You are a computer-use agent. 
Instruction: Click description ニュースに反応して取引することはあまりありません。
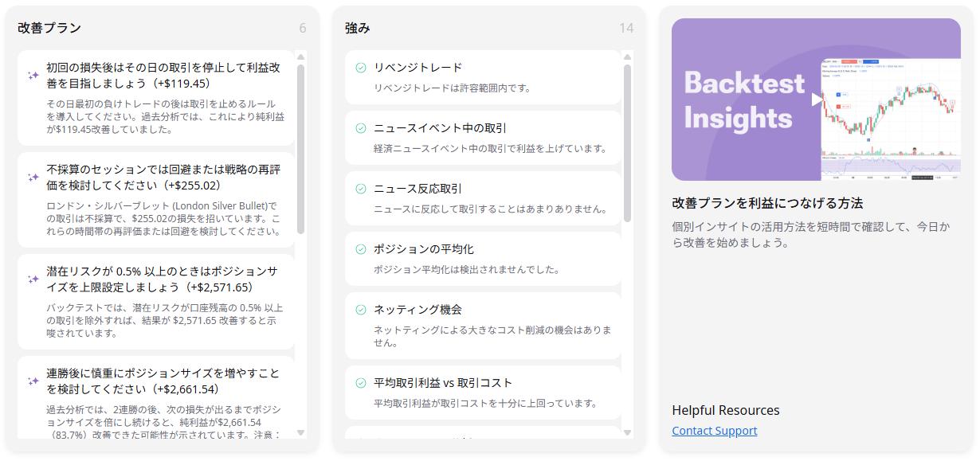tap(490, 209)
